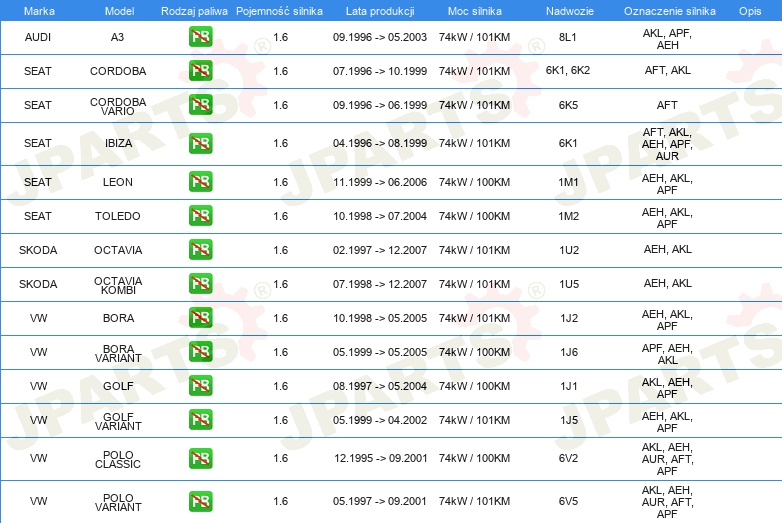Click the Rodzaj paliwa column header
Viewport: 782px width, 523px height.
[x=194, y=11]
